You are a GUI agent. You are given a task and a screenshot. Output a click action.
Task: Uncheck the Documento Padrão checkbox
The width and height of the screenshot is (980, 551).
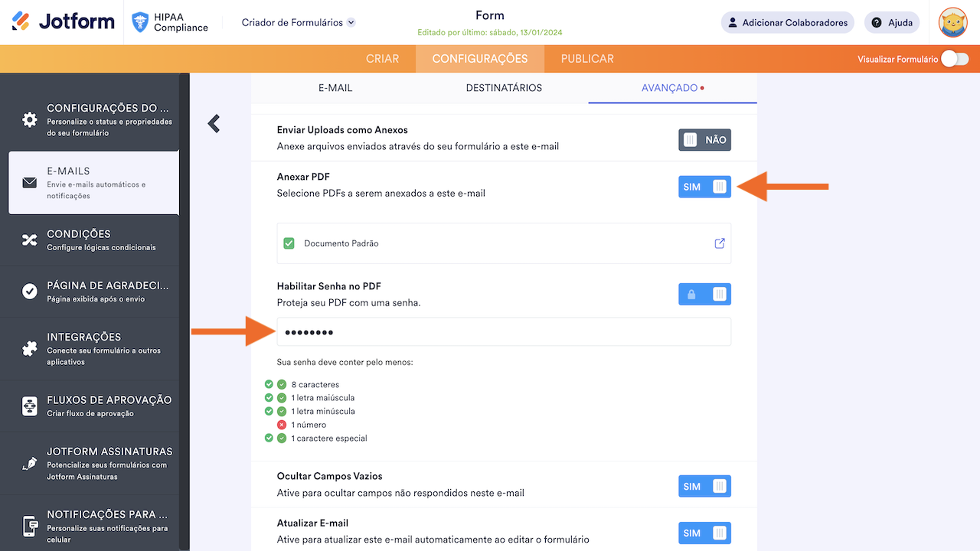[289, 243]
